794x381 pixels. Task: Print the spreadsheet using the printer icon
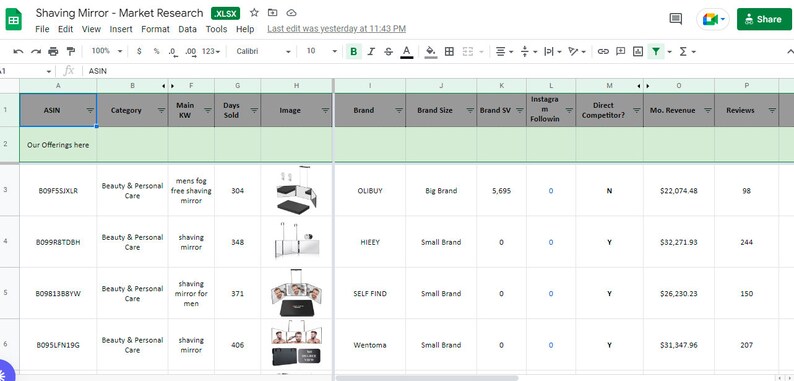pos(53,51)
